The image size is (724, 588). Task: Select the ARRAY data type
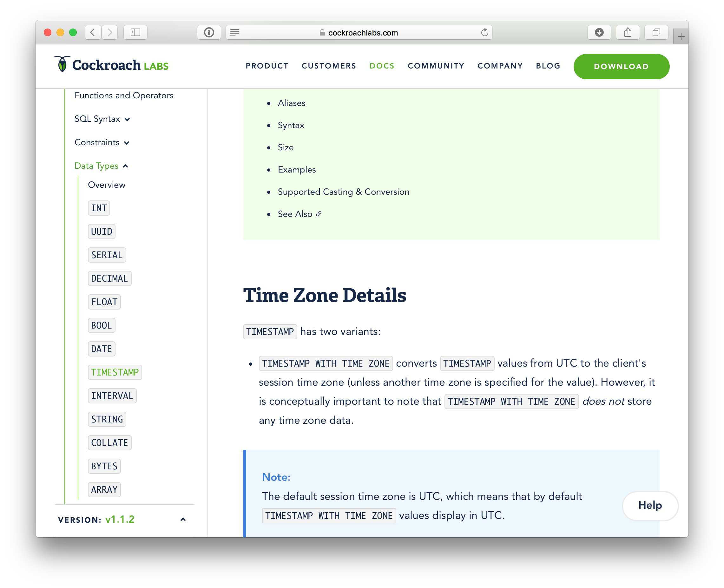[104, 490]
